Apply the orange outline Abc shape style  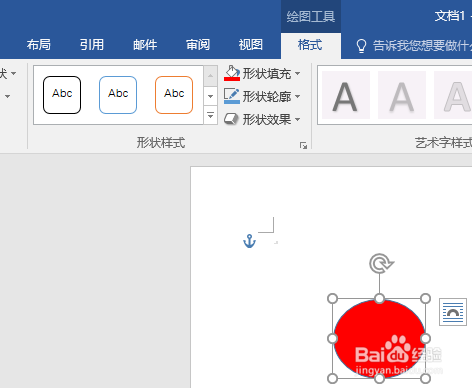(174, 95)
